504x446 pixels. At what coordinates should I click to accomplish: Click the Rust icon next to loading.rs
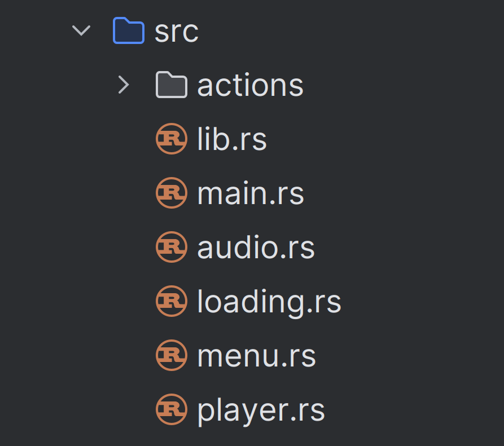[172, 301]
